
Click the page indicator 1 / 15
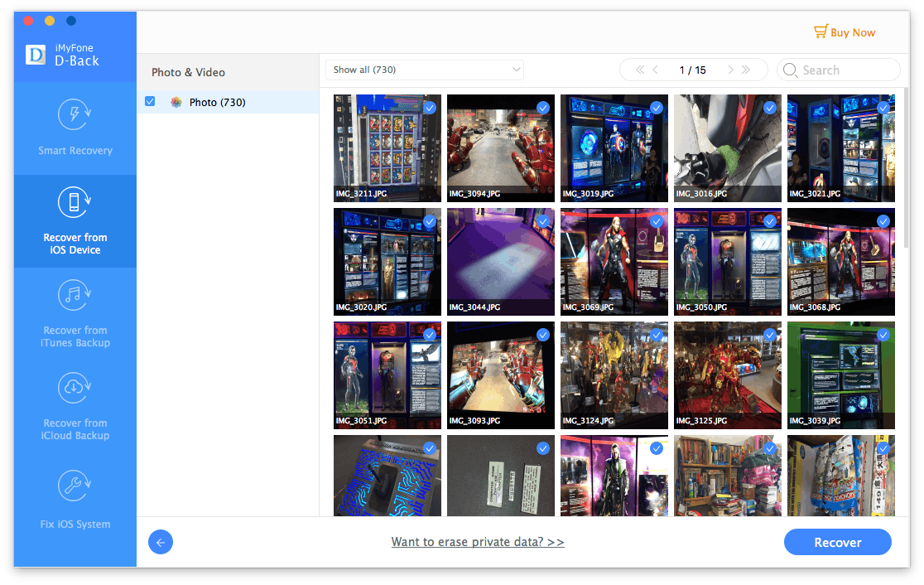tap(692, 70)
